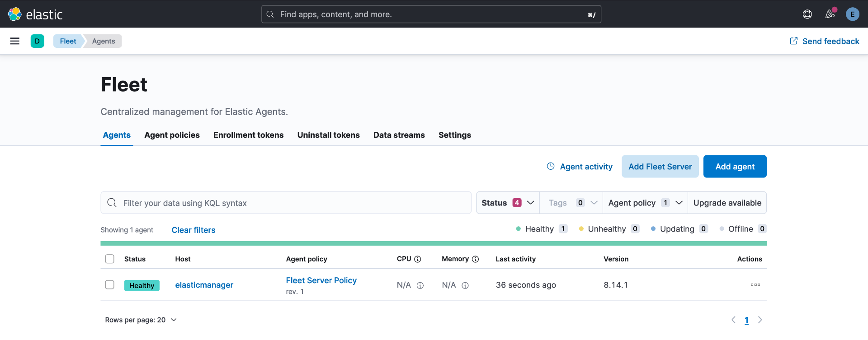Switch to the Agent policies tab
Viewport: 868px width, 340px height.
tap(172, 135)
